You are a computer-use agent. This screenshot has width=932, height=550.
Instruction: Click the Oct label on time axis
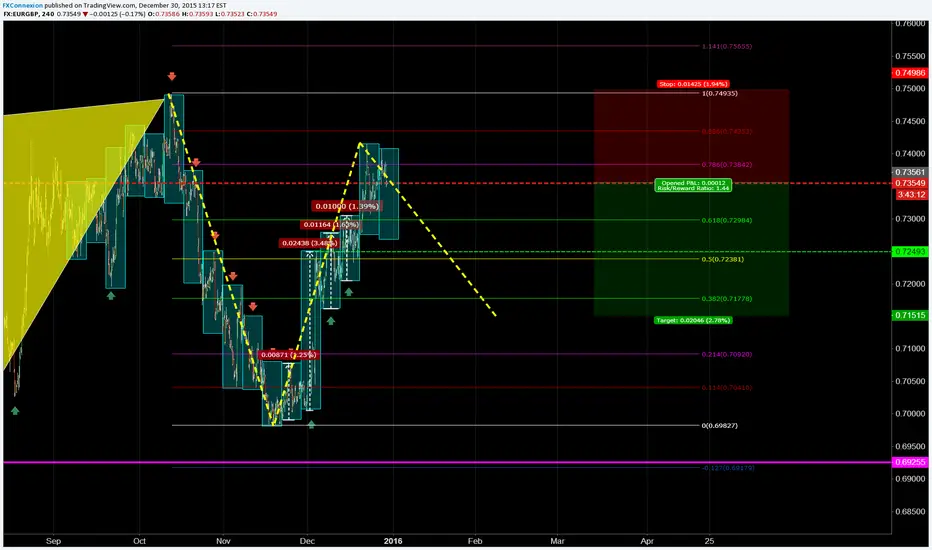tap(139, 541)
